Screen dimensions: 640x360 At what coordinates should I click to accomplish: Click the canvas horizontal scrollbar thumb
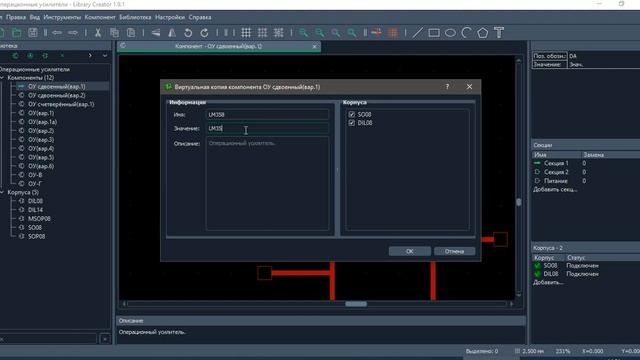click(356, 304)
